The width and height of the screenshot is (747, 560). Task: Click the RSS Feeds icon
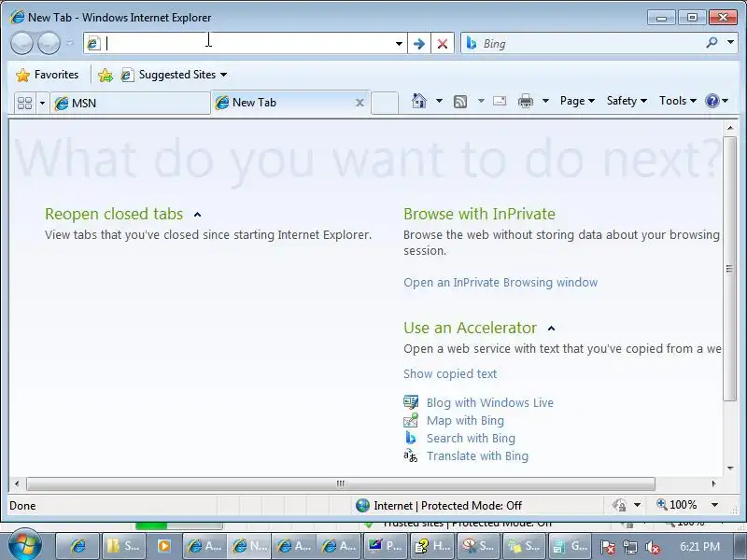coord(460,101)
